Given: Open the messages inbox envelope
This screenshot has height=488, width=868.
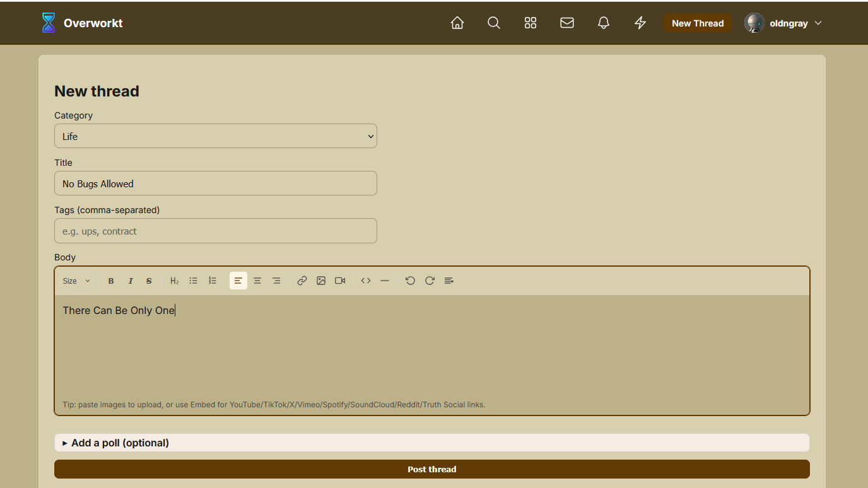Looking at the screenshot, I should [567, 23].
